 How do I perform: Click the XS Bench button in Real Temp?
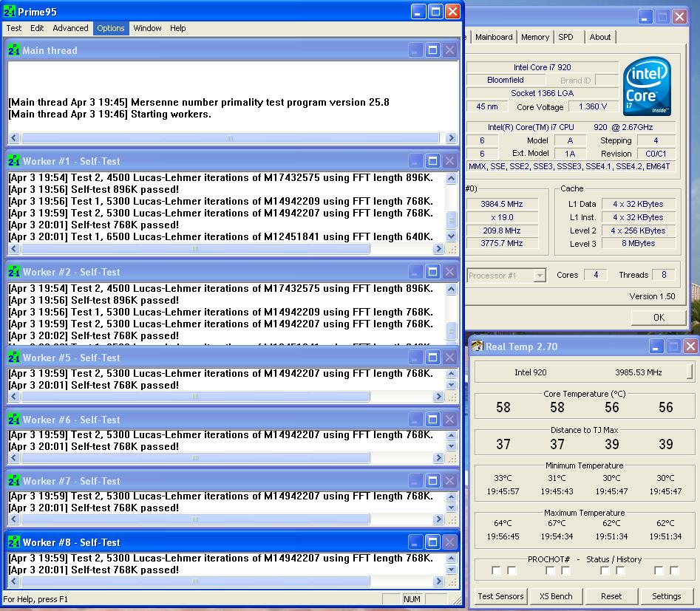(556, 596)
